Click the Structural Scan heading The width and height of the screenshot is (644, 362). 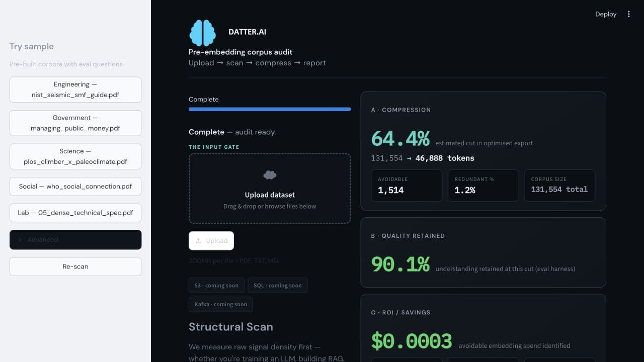tap(231, 327)
